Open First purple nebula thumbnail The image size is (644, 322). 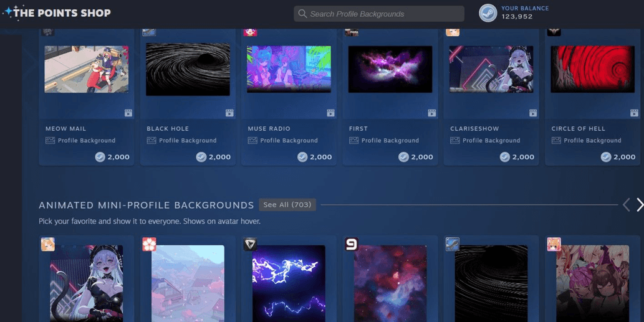click(390, 69)
